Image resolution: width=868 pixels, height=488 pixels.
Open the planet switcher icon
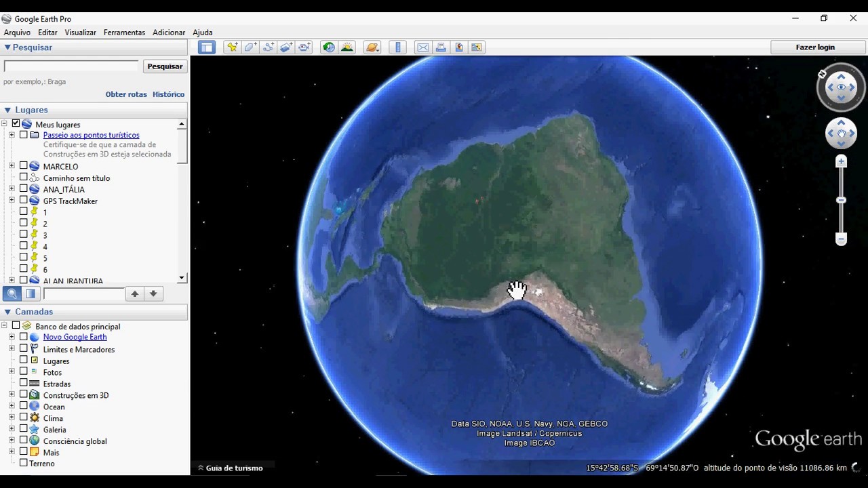tap(372, 47)
